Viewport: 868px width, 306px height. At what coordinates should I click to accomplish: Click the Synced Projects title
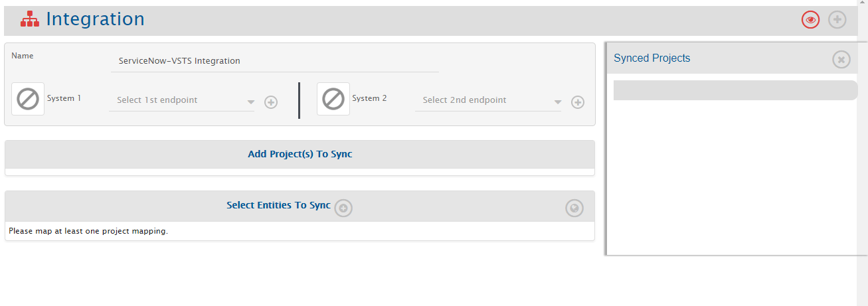coord(651,58)
